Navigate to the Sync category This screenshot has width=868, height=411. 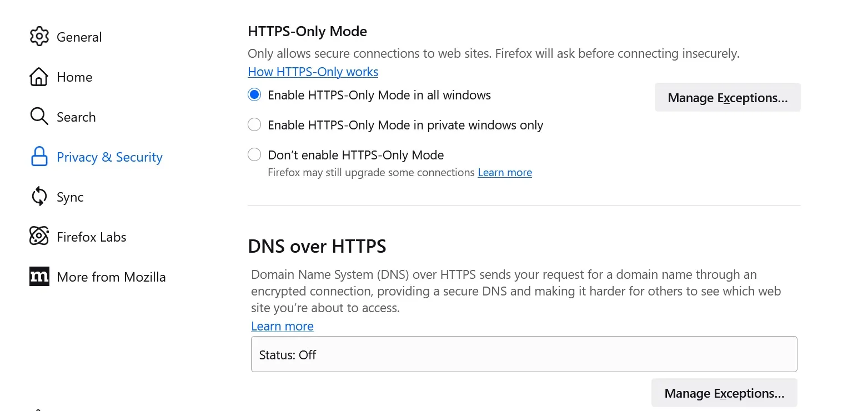point(69,197)
